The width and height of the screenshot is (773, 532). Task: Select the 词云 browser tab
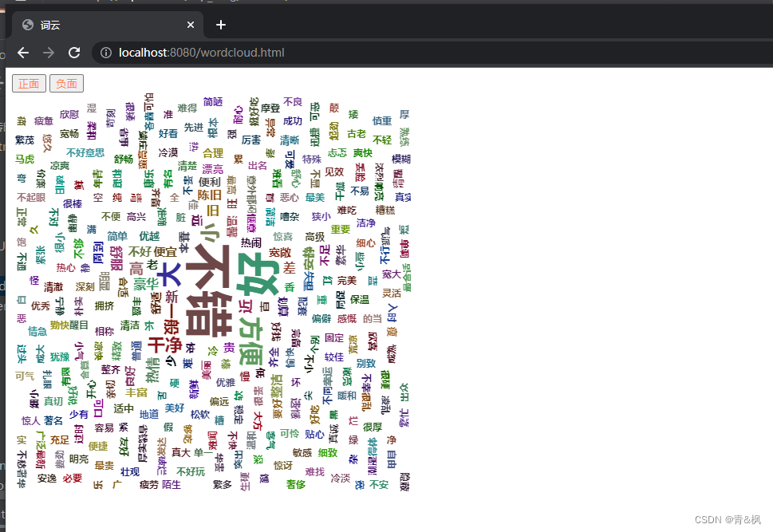[107, 25]
